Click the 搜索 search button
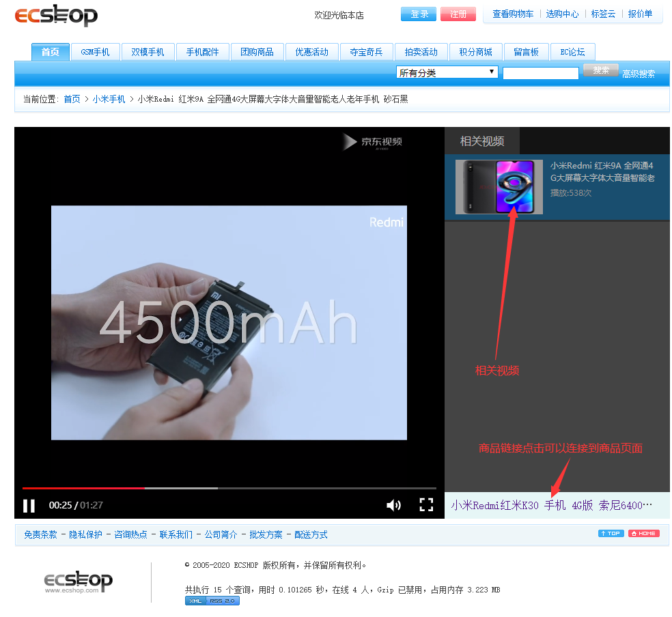The width and height of the screenshot is (672, 617). click(600, 70)
